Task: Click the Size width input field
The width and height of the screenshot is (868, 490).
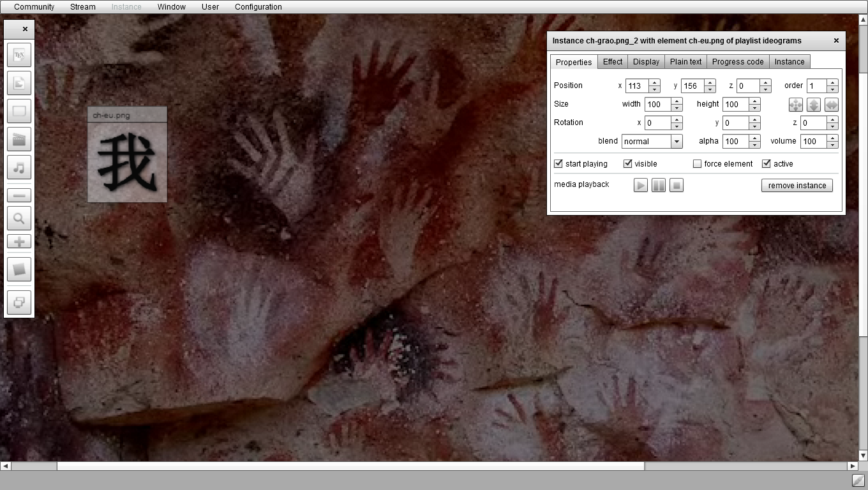Action: pos(658,105)
